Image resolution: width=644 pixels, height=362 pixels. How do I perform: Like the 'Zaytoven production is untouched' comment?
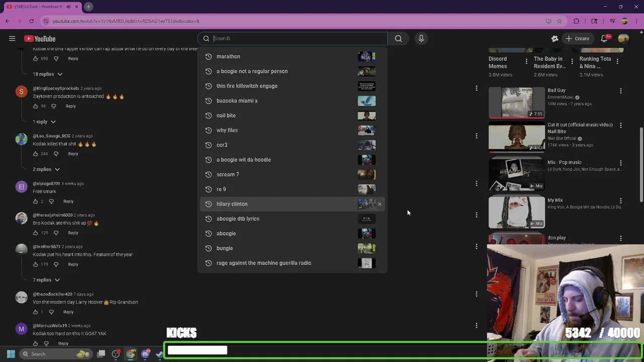pyautogui.click(x=35, y=106)
